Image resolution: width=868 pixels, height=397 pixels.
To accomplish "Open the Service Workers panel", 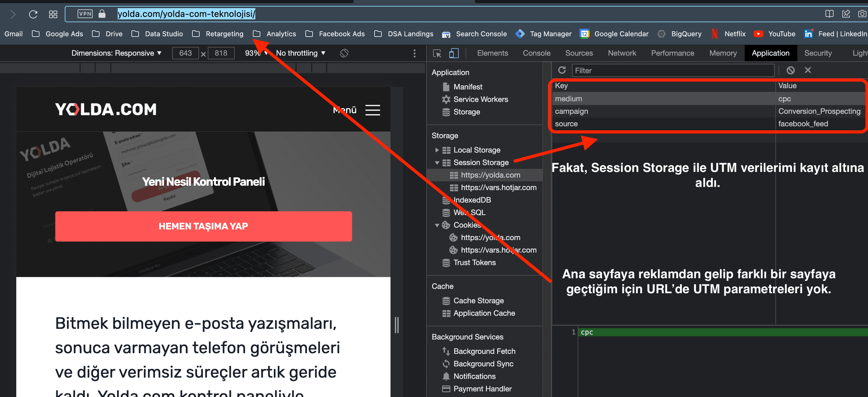I will 481,99.
